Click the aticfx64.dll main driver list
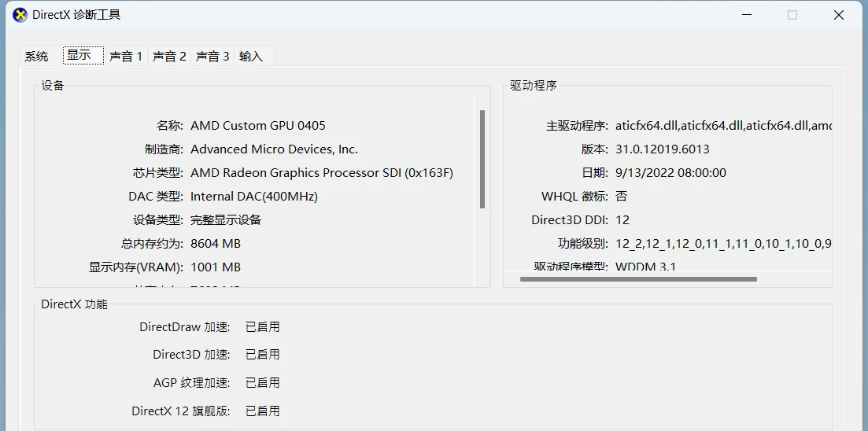The height and width of the screenshot is (431, 868). coord(723,126)
